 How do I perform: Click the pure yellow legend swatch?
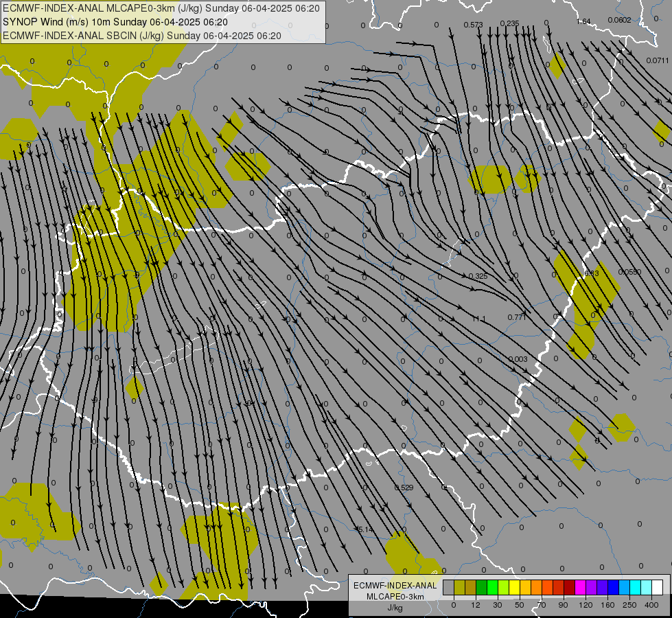[x=515, y=587]
